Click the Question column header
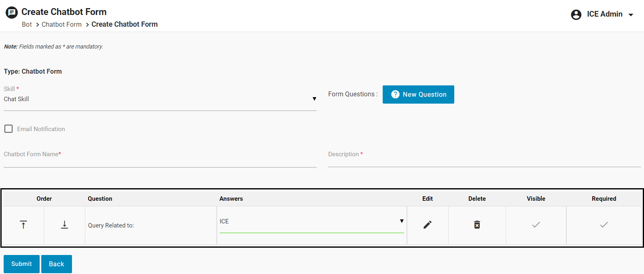644x274 pixels. coord(100,199)
